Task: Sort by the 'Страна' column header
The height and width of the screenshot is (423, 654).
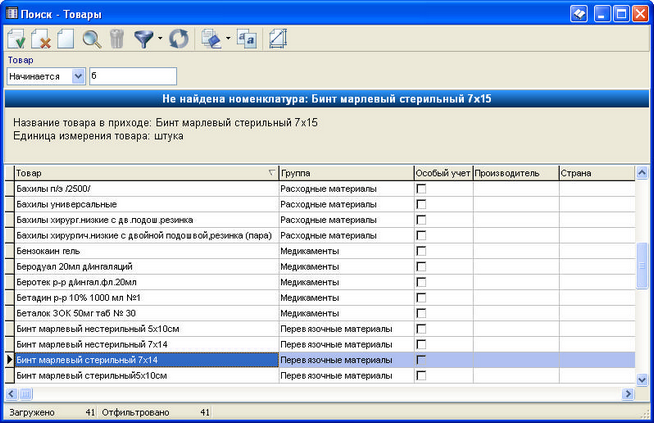Action: [x=597, y=173]
